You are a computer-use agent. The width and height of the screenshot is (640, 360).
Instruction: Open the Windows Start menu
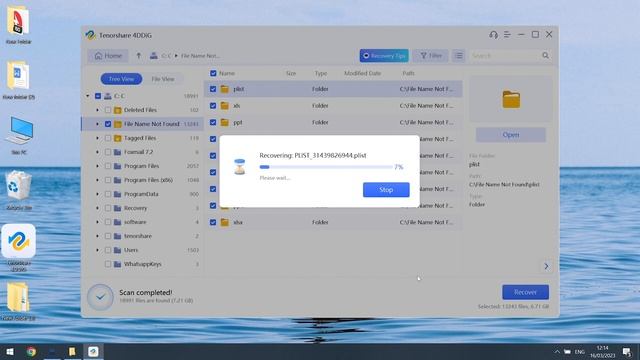[x=10, y=351]
